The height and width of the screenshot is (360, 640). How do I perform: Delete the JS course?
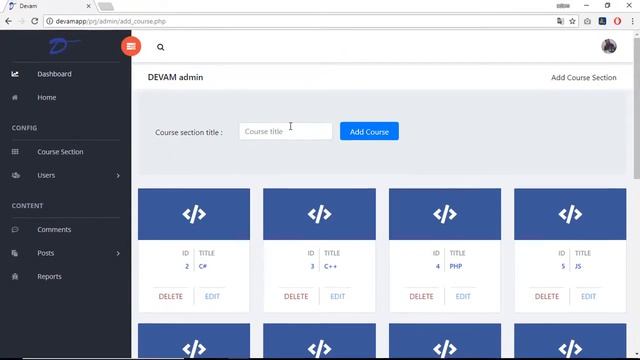547,296
